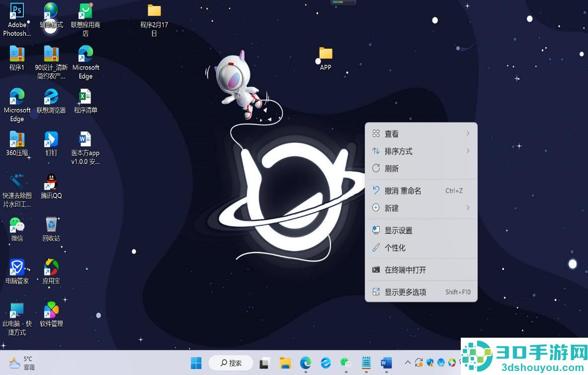This screenshot has height=375, width=588.
Task: Select the 程序1 archive icon
Action: [x=17, y=58]
